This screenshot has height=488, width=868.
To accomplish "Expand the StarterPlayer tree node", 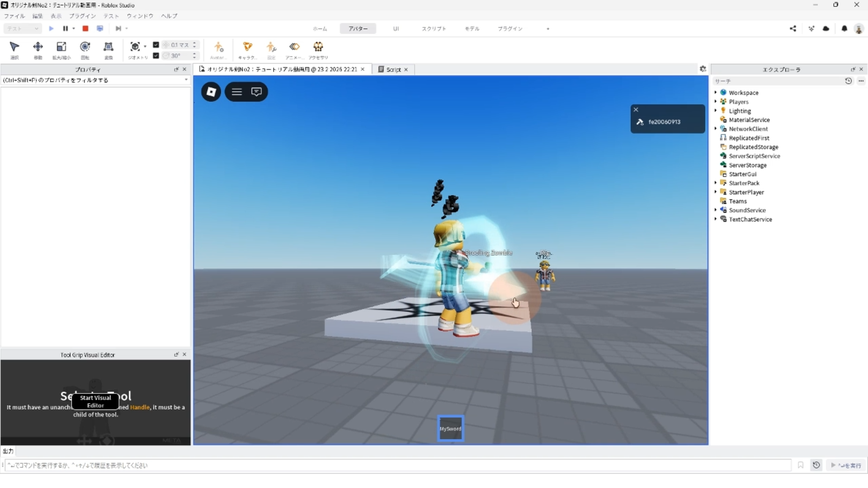I will click(x=716, y=192).
